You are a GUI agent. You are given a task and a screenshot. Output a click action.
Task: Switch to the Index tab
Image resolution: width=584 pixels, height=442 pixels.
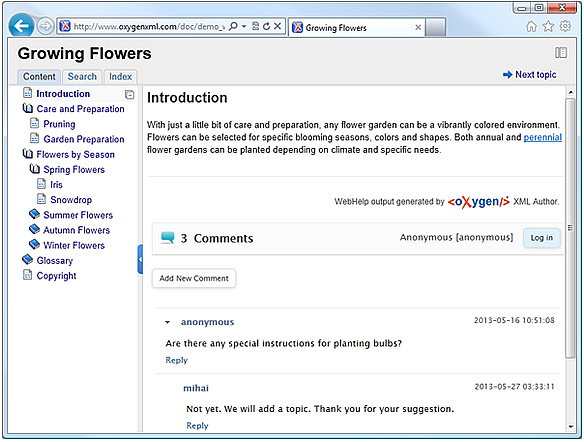point(120,77)
